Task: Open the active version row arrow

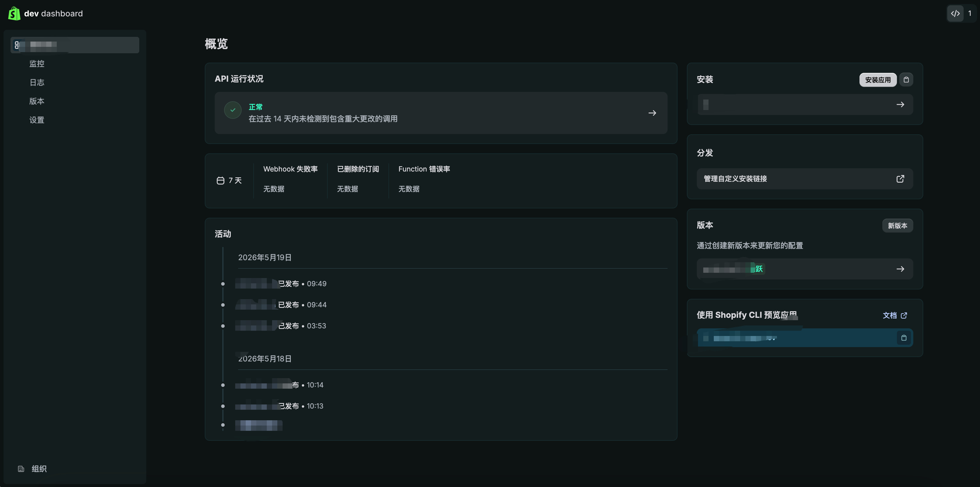Action: tap(900, 269)
